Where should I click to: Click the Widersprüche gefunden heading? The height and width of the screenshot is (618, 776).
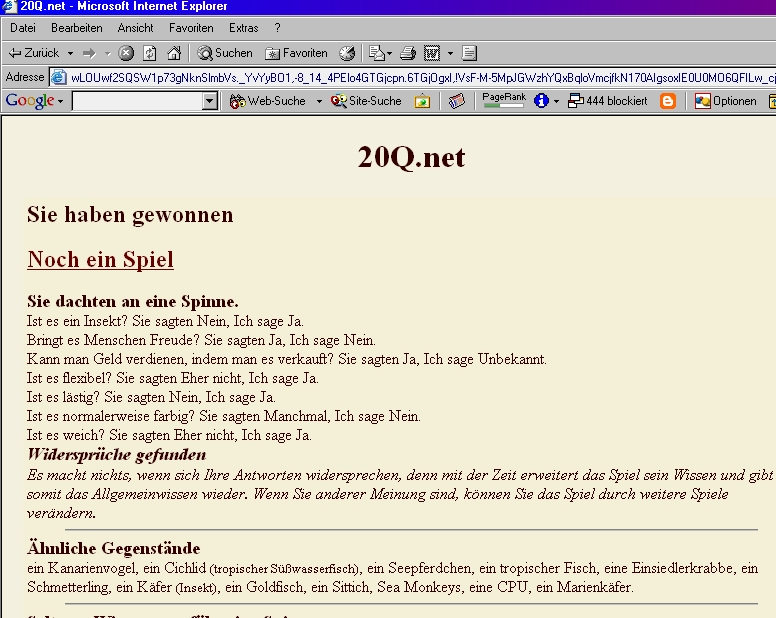click(x=117, y=455)
